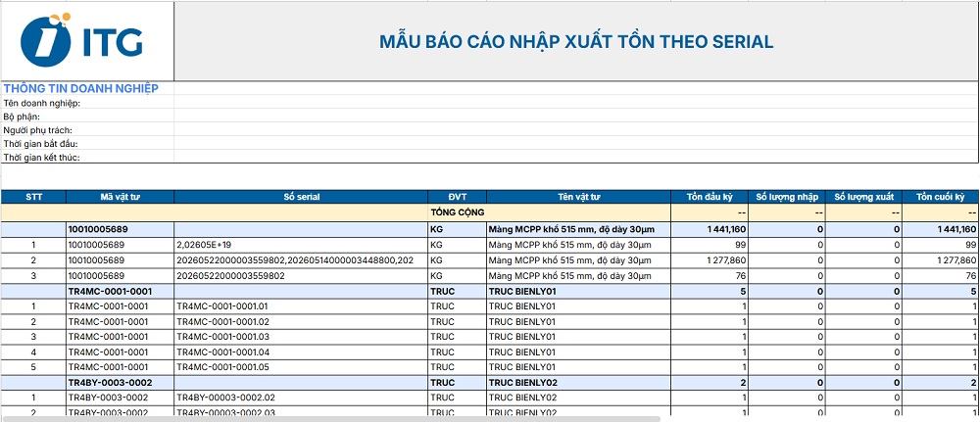Select serial cell 'TR4MC-0001-0001.05'
The image size is (980, 422).
point(301,367)
